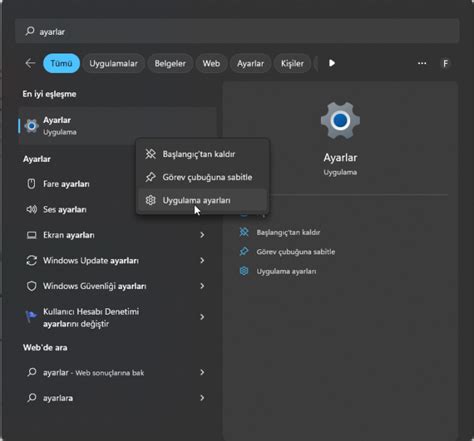Switch to the Uygulamalar filter tab
Screen dimensions: 474x441
click(x=113, y=63)
